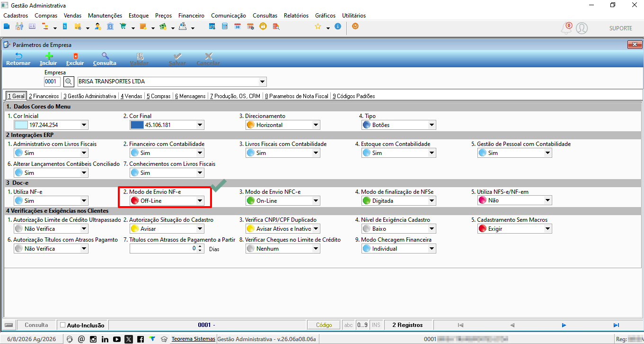Screen dimensions: 644x344
Task: Open the Utiliza NFS-e/NF-em dropdown
Action: pos(547,200)
